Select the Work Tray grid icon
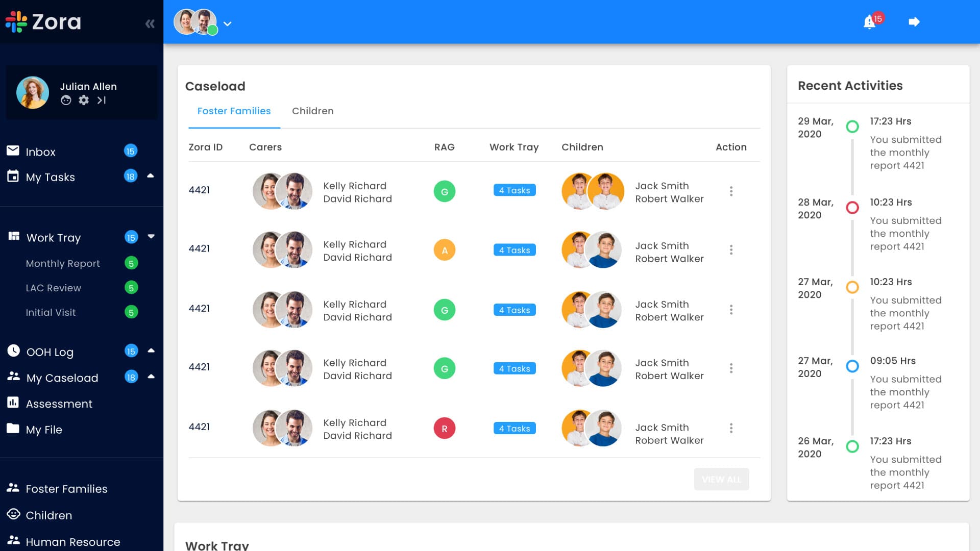Viewport: 980px width, 551px height. (x=14, y=236)
